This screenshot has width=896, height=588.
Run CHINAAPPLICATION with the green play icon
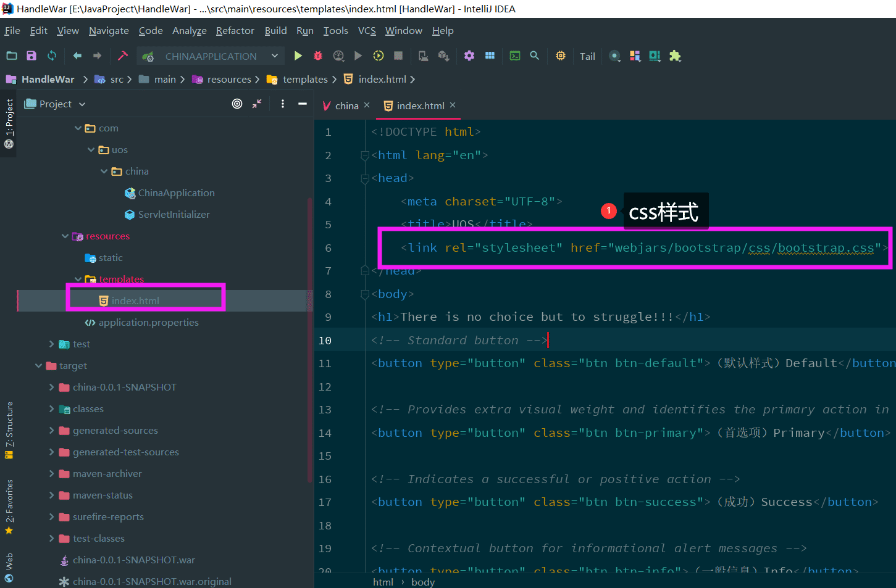pos(298,56)
